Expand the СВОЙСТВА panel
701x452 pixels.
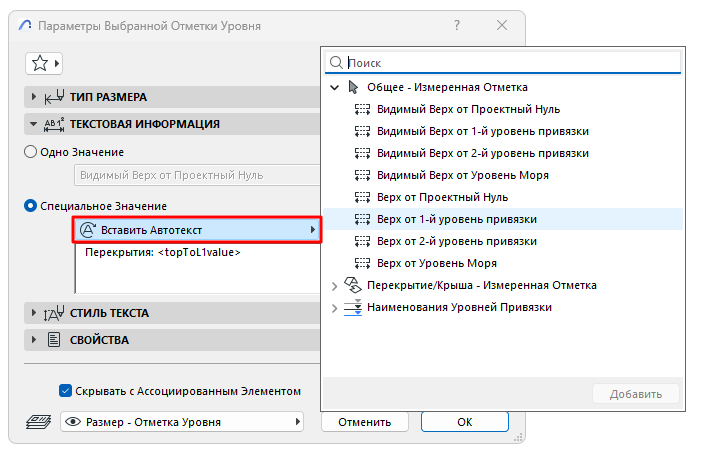coord(34,339)
